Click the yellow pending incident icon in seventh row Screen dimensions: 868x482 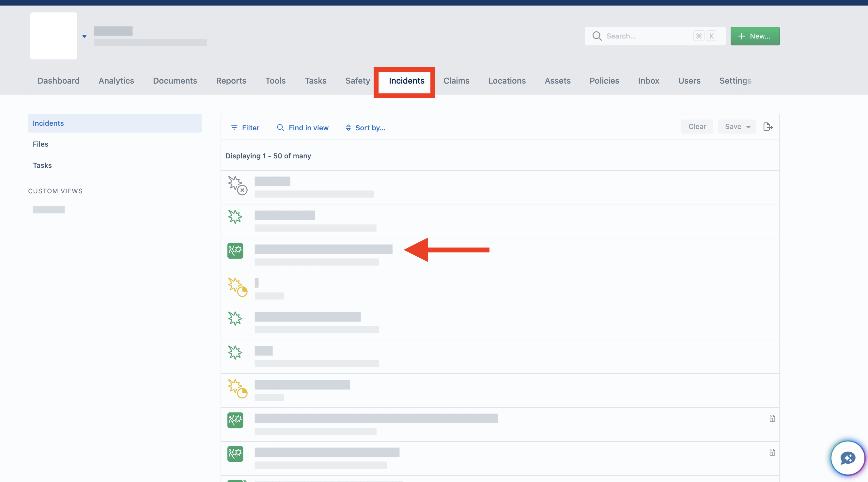pos(237,389)
